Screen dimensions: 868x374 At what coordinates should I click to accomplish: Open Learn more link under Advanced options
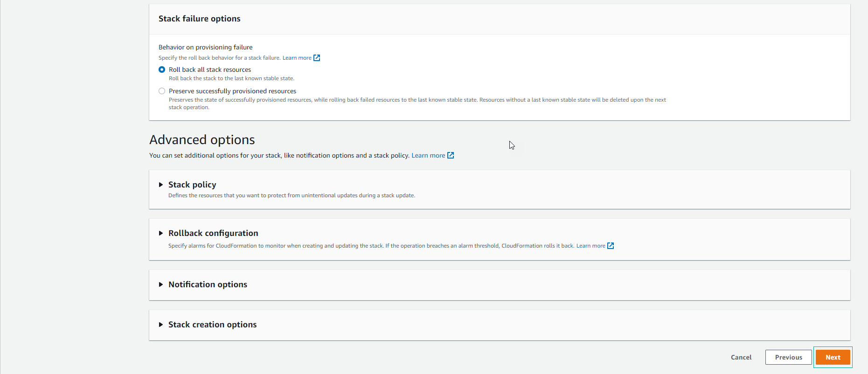pos(428,155)
